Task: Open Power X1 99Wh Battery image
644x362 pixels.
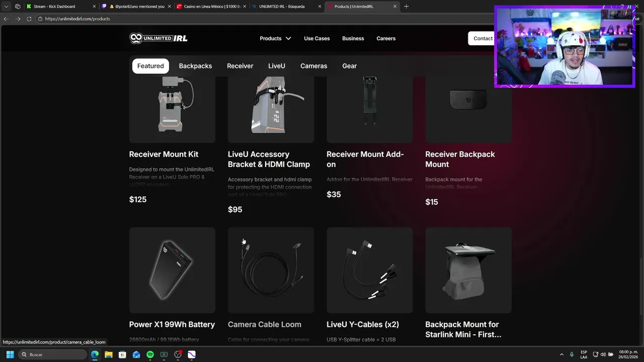Action: 172,270
